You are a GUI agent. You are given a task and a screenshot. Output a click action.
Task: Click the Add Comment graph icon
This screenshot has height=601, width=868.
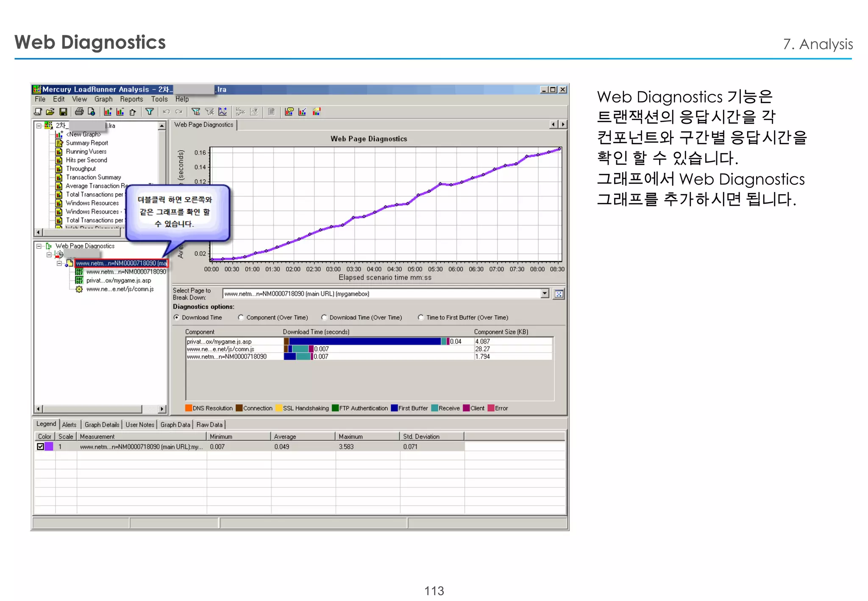tap(289, 111)
